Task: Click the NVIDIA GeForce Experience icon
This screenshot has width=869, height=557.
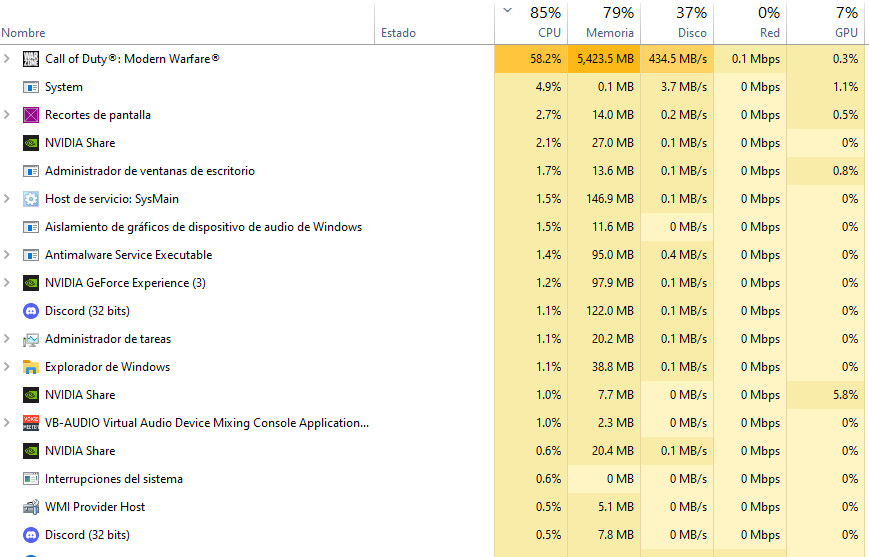Action: tap(30, 283)
